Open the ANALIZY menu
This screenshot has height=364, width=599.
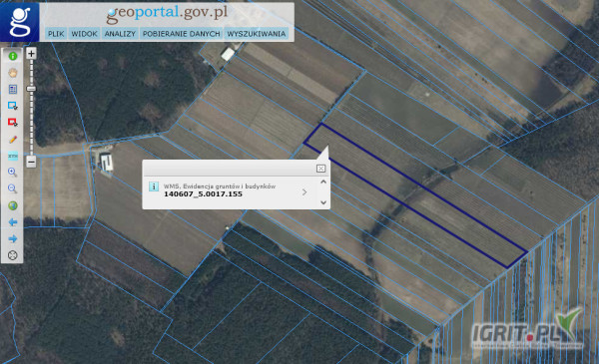tap(120, 34)
